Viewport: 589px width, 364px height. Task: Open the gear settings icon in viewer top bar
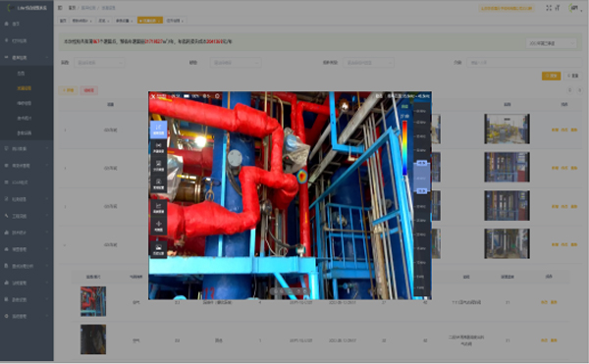(x=217, y=96)
